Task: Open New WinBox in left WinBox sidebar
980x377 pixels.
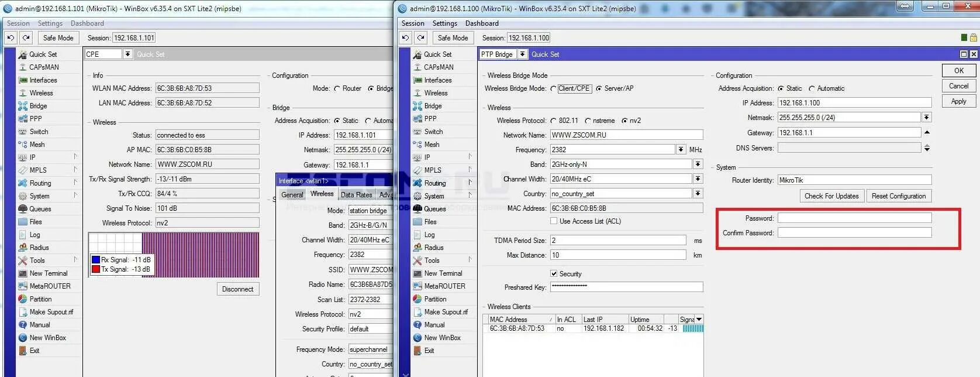Action: pos(48,338)
